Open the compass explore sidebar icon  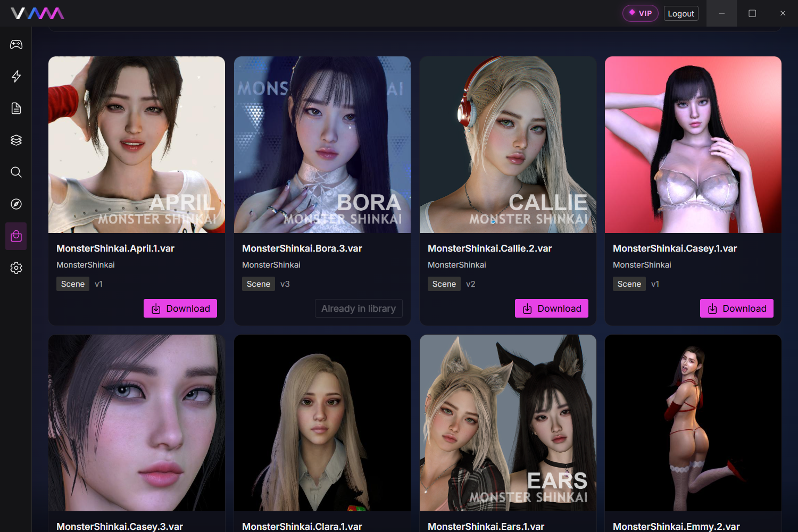coord(16,204)
